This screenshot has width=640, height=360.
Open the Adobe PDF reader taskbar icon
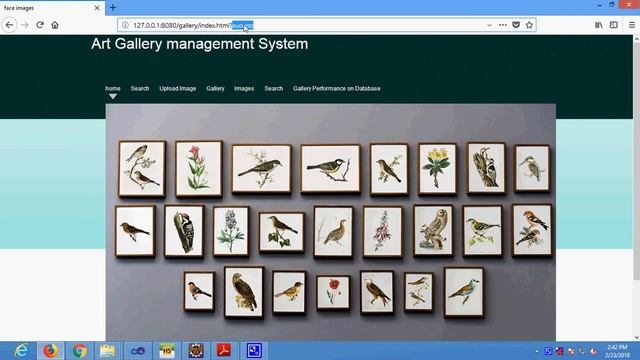point(224,351)
